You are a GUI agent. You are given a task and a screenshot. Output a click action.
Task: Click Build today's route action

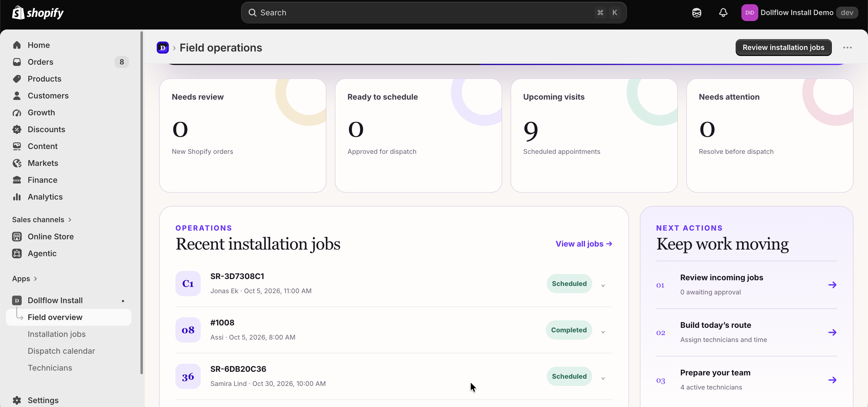746,332
